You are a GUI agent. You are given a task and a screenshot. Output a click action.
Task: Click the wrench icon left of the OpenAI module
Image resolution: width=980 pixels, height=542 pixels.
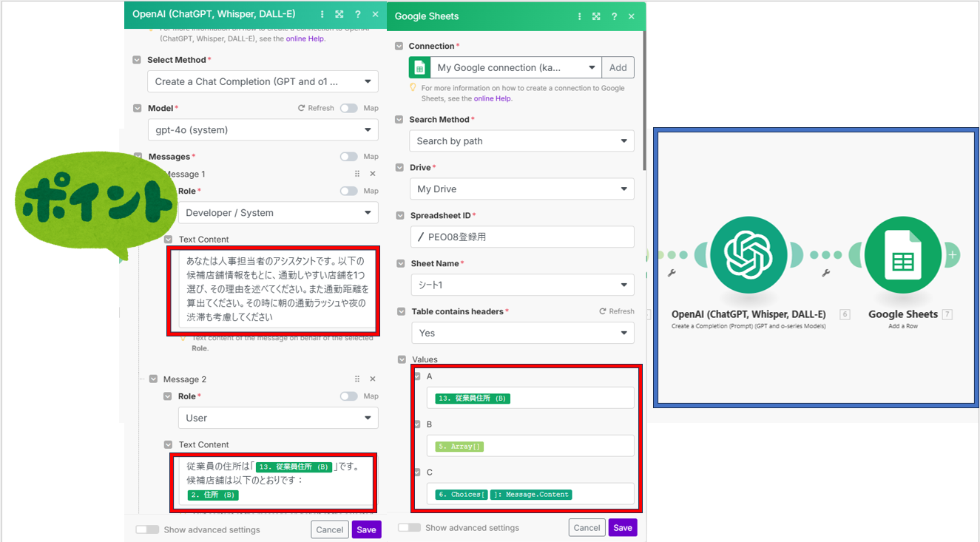[672, 273]
